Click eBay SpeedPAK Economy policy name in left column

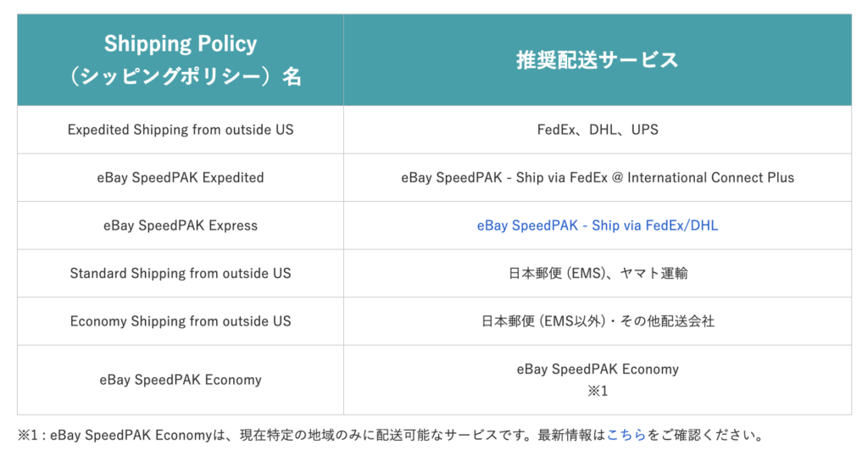(x=181, y=380)
